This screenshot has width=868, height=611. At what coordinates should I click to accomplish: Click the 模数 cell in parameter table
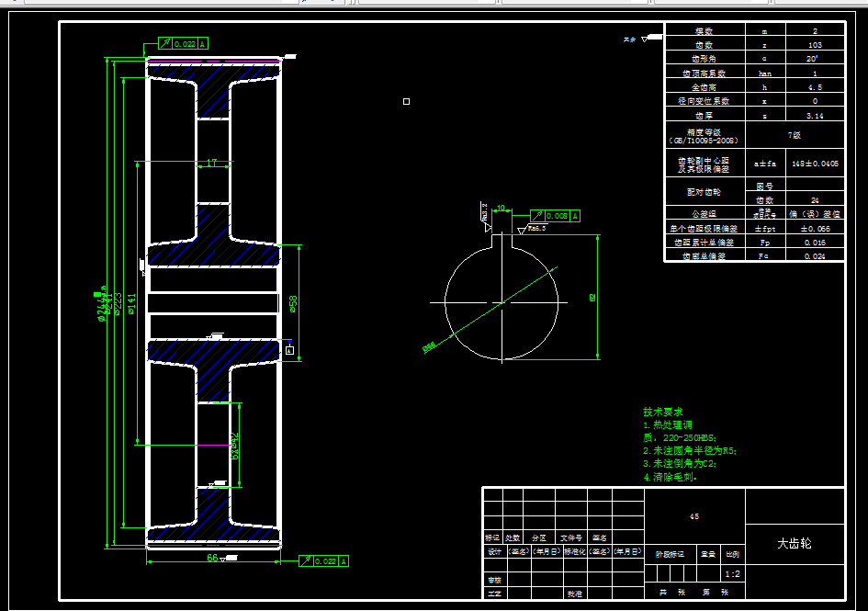(705, 31)
